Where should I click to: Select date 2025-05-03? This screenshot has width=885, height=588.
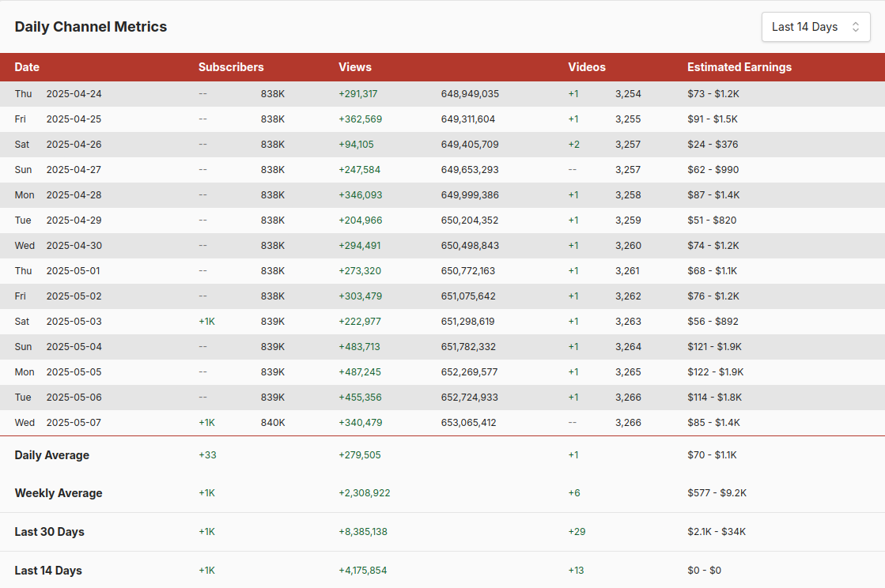(x=74, y=322)
